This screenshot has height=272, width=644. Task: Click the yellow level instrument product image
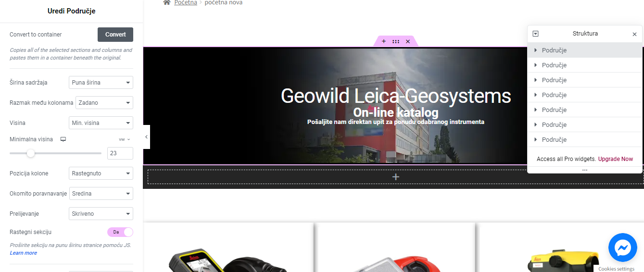click(564, 260)
